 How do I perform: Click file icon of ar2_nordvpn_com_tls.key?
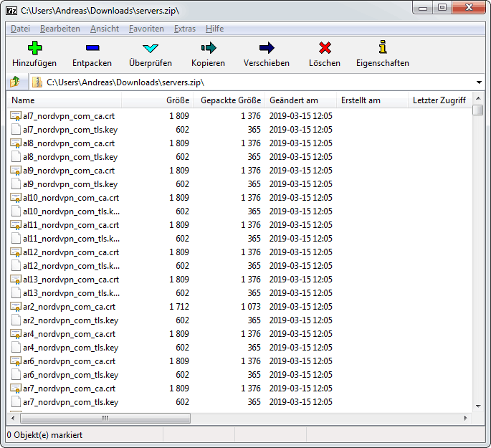[x=16, y=320]
